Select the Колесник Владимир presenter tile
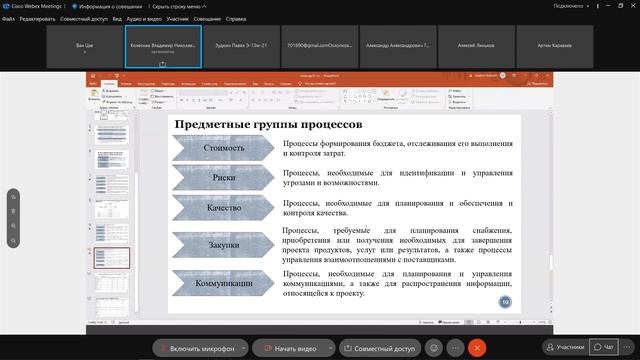Image resolution: width=640 pixels, height=360 pixels. pos(163,47)
